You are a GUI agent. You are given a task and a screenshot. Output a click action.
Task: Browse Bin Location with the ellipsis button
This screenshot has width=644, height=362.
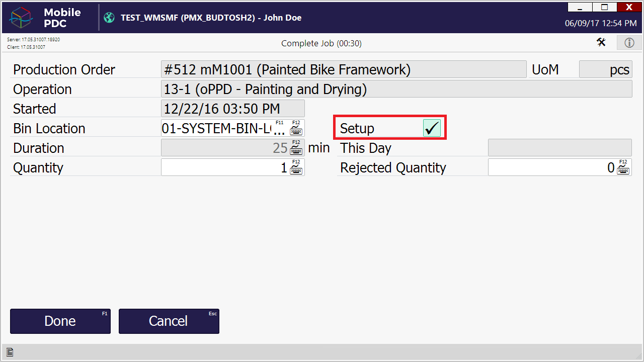[279, 130]
